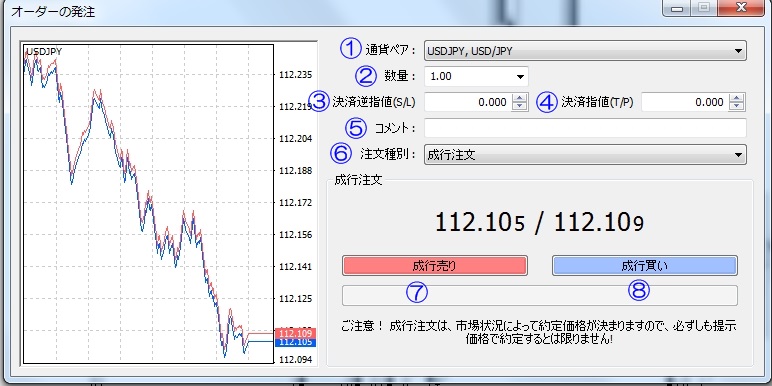Click the 数量 1.00 value field

[468, 77]
